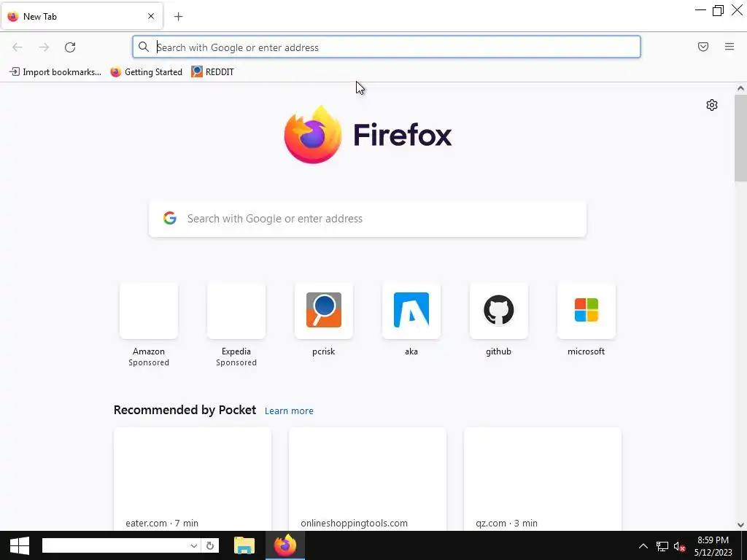Click the Expedia label text

(236, 351)
